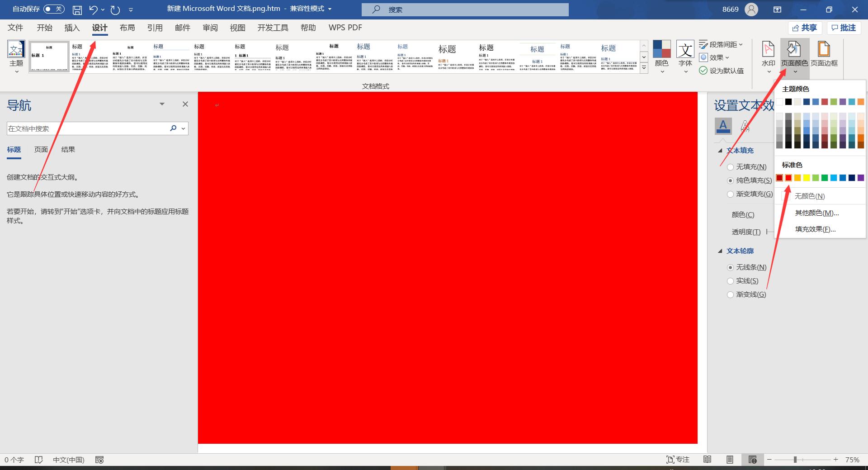This screenshot has width=868, height=470.
Task: Switch to the 布局 tab
Action: 127,28
